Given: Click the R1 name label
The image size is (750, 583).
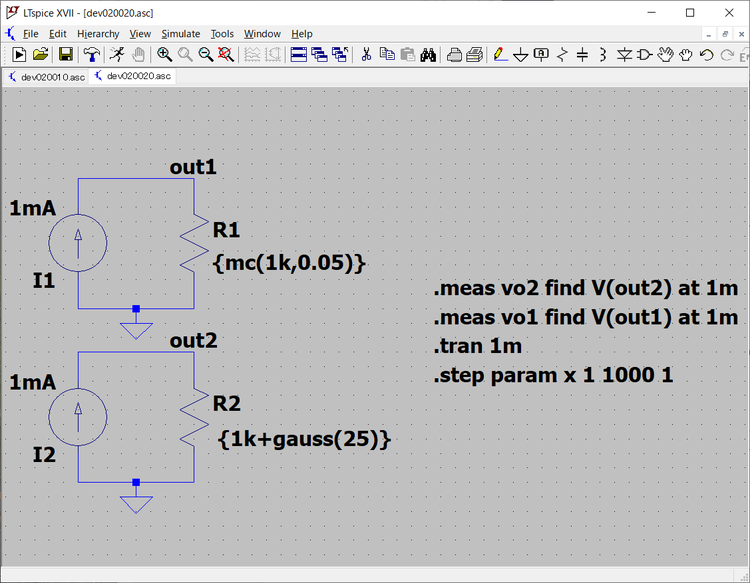Looking at the screenshot, I should point(226,230).
